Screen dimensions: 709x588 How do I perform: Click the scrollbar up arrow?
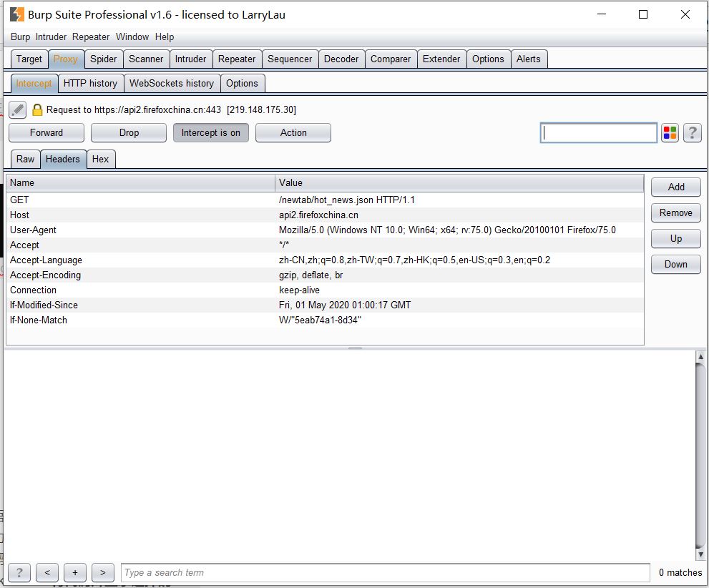click(700, 357)
